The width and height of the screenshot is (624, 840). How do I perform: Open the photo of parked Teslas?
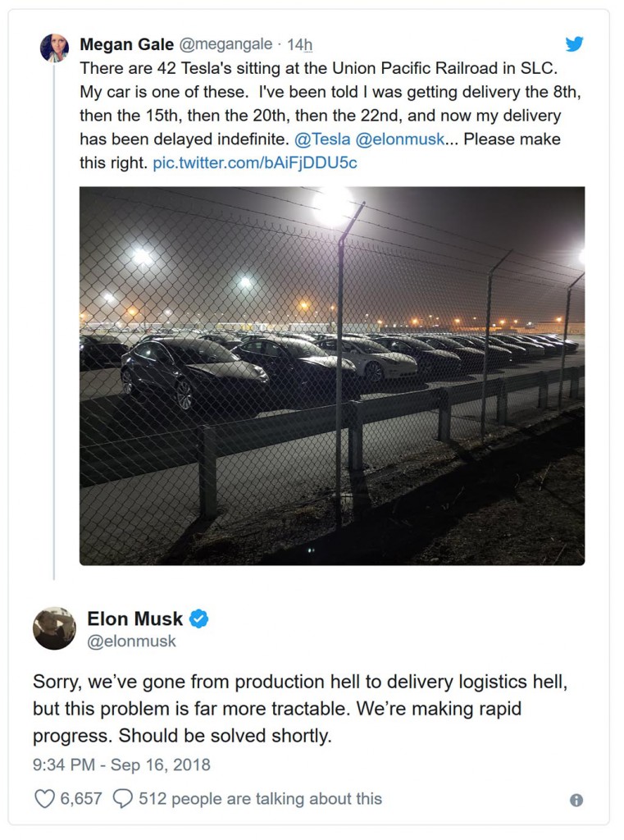click(332, 376)
